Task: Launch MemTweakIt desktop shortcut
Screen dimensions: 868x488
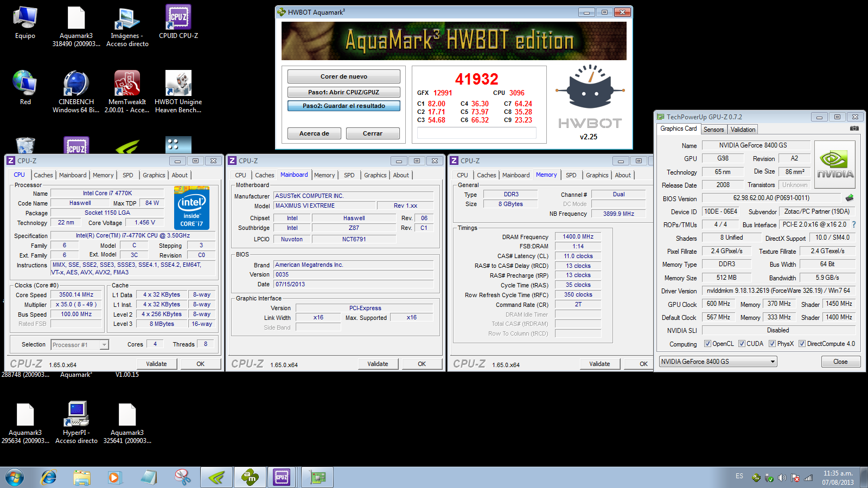Action: click(127, 91)
